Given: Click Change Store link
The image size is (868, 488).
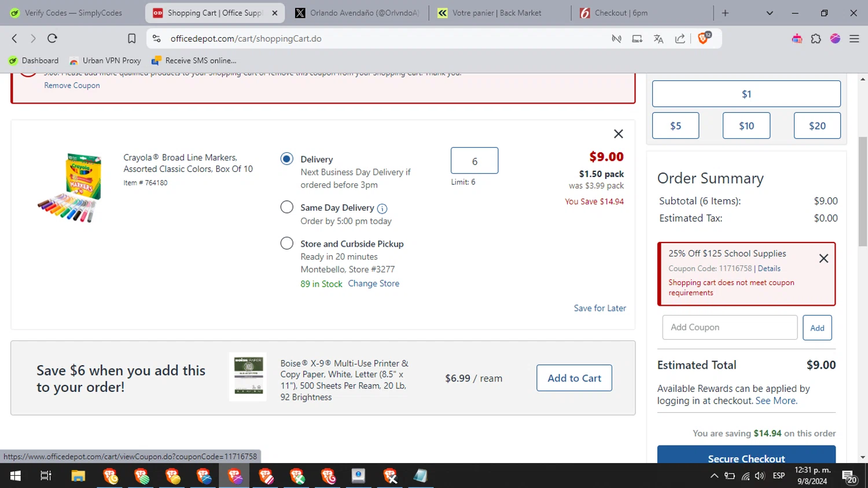Looking at the screenshot, I should pos(373,283).
